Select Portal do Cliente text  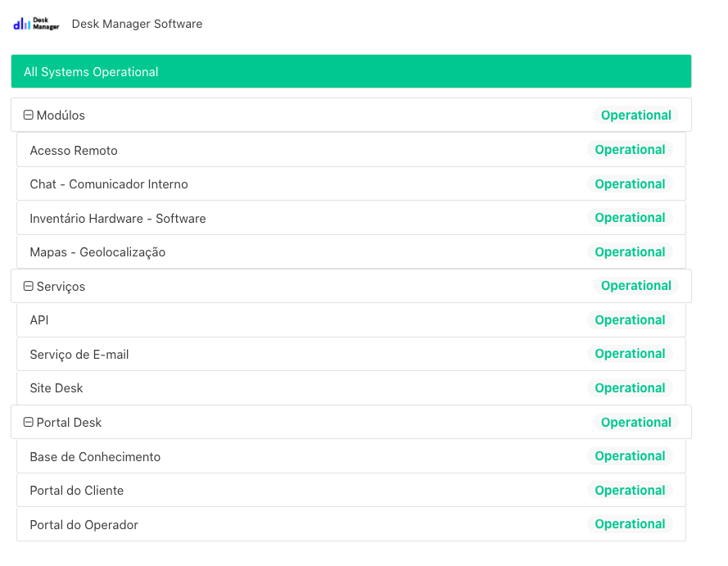[x=77, y=491]
